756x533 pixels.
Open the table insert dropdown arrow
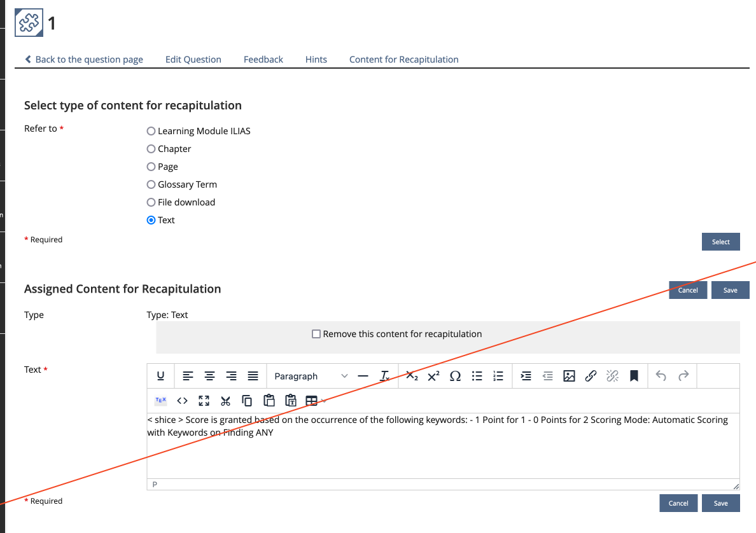coord(322,401)
